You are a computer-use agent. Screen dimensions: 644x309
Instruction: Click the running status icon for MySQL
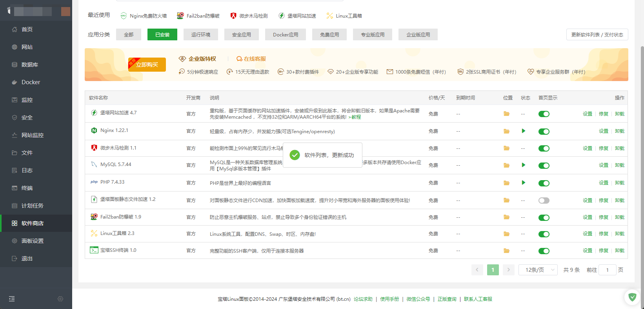[524, 165]
